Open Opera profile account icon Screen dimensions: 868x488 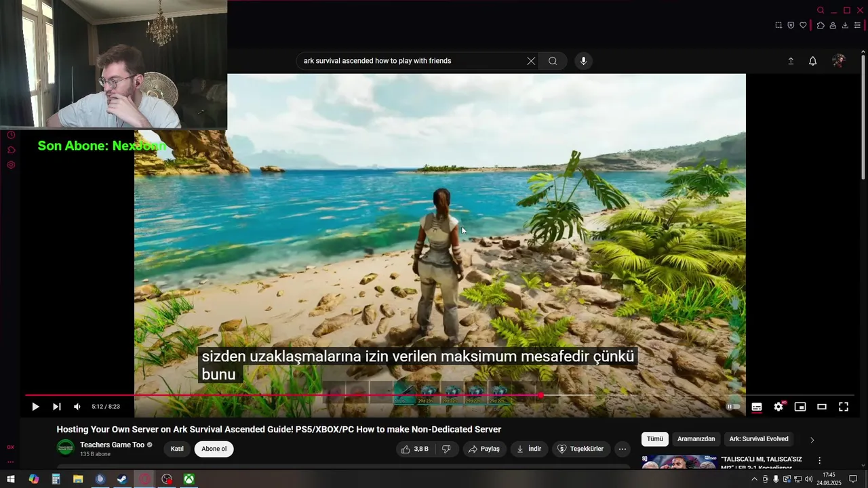point(833,25)
